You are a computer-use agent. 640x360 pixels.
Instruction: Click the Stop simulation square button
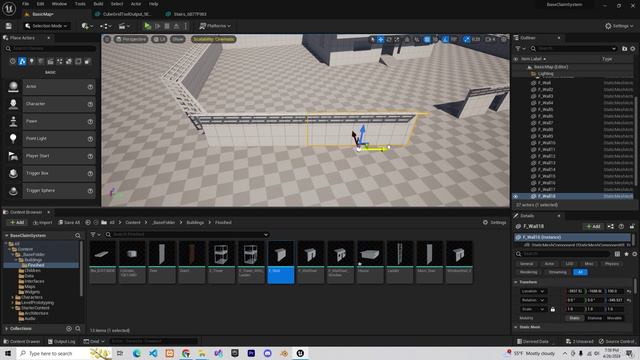pos(167,26)
